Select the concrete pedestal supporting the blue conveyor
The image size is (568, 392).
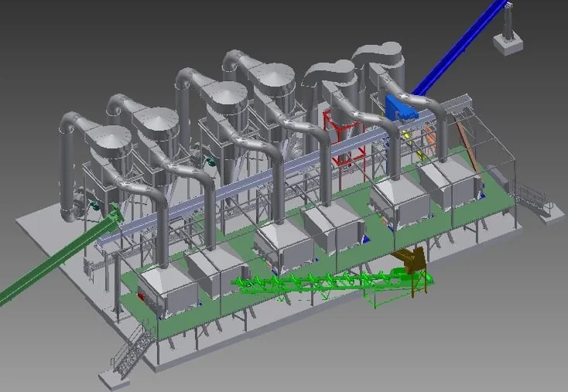pos(508,44)
